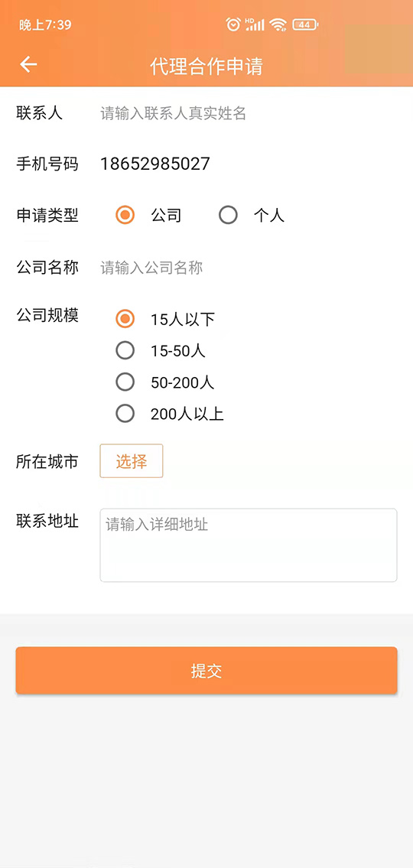Open the 选择 city picker
Screen dimensions: 413x868
[x=132, y=461]
